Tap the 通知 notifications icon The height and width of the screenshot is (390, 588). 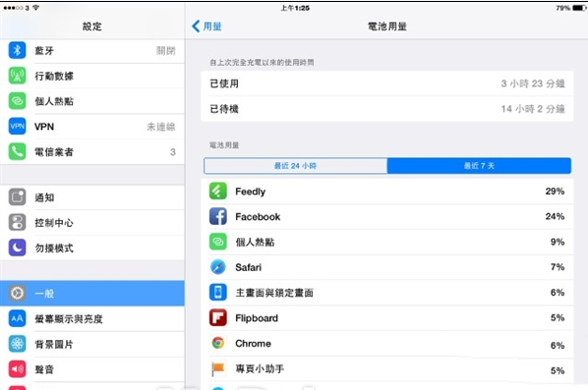(18, 197)
